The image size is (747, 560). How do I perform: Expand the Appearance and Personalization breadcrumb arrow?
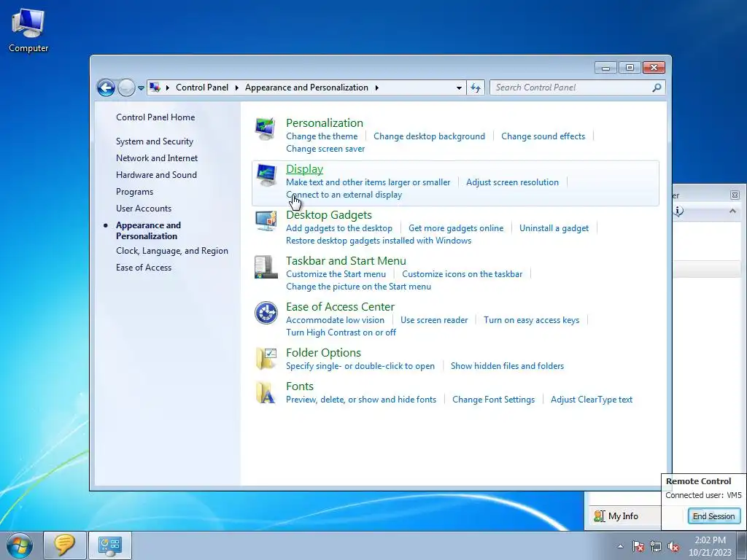(377, 87)
